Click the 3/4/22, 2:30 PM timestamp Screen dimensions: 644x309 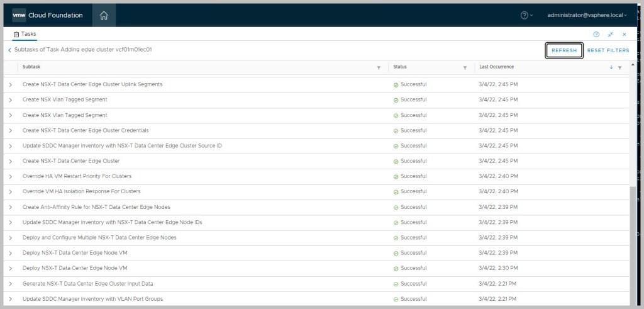(x=499, y=268)
